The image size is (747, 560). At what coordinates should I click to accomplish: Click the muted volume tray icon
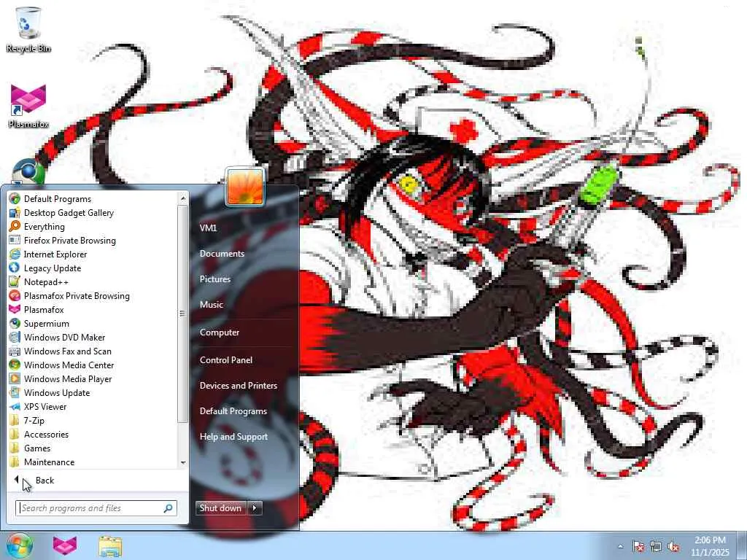pyautogui.click(x=673, y=546)
